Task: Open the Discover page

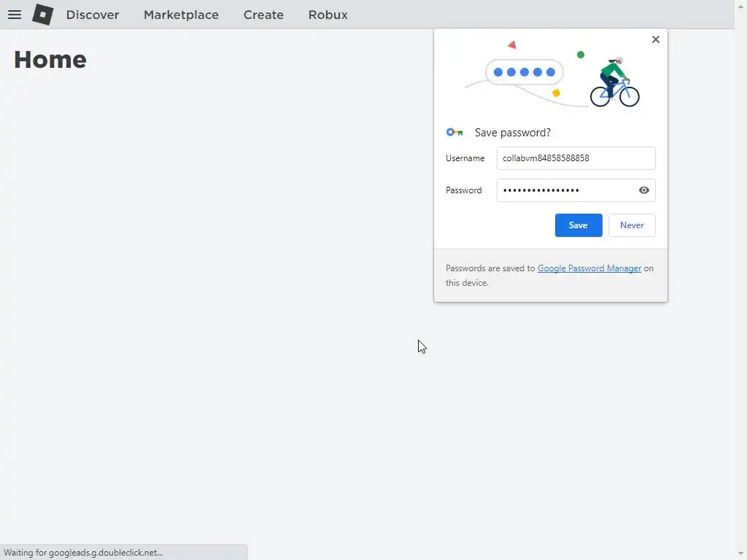Action: (93, 15)
